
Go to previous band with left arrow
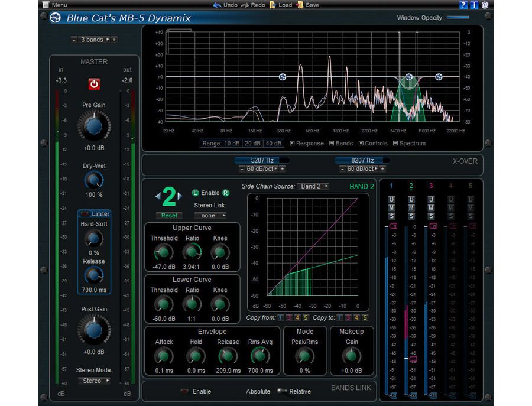pyautogui.click(x=158, y=196)
